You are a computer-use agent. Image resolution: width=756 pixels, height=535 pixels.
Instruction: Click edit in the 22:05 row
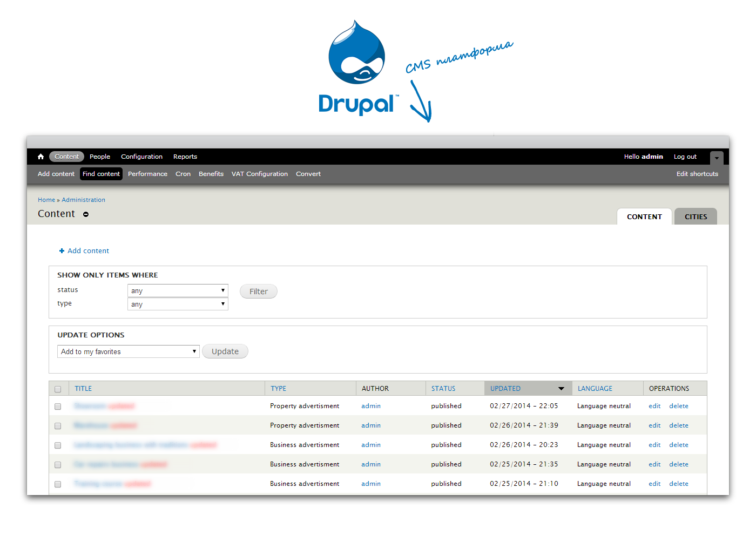coord(654,406)
